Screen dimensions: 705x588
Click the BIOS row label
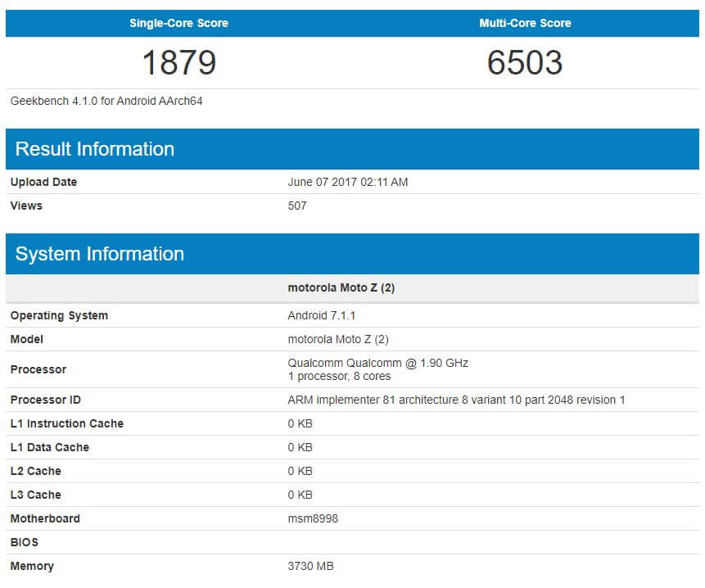[25, 542]
